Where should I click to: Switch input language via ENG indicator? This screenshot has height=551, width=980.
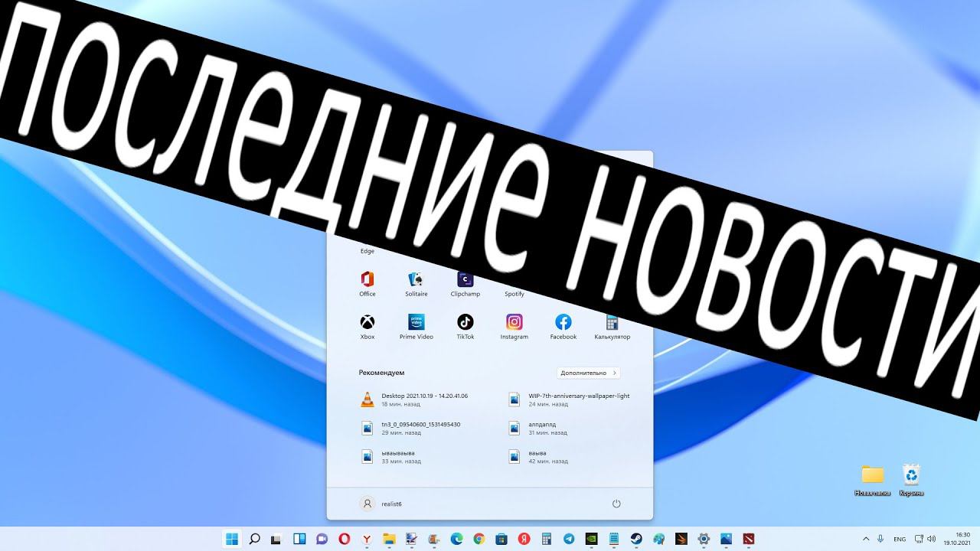[900, 539]
